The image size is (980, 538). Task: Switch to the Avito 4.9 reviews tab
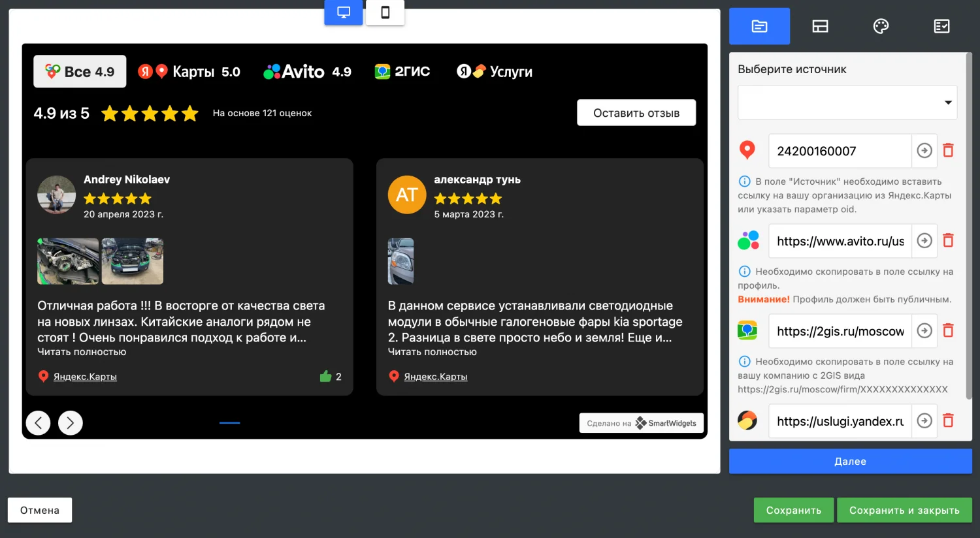pos(307,72)
